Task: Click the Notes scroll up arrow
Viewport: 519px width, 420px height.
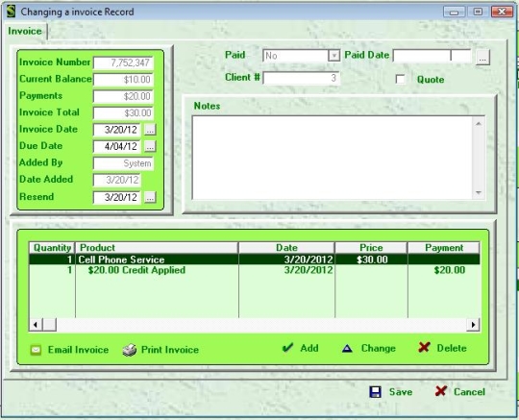Action: tap(479, 124)
